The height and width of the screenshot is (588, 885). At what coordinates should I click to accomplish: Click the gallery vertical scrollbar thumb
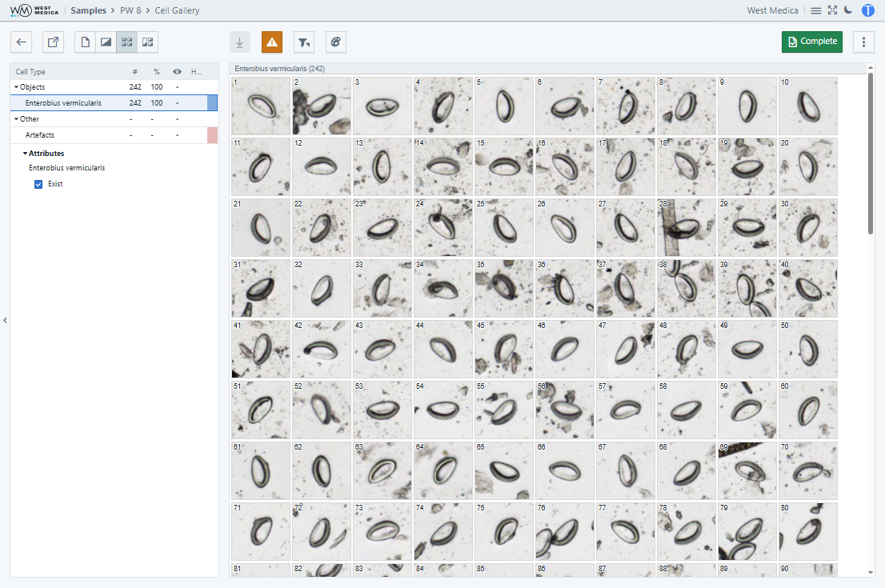click(x=871, y=154)
